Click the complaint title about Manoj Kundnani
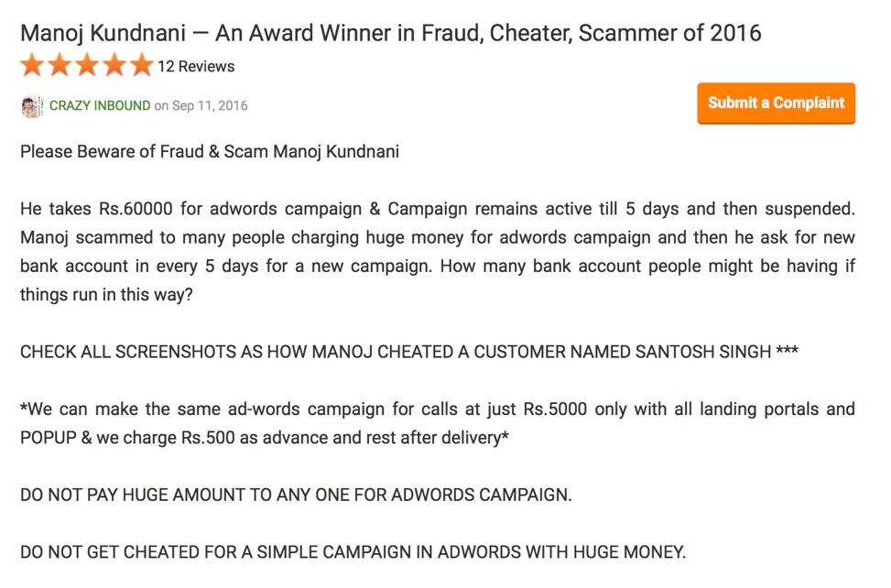 (x=390, y=33)
